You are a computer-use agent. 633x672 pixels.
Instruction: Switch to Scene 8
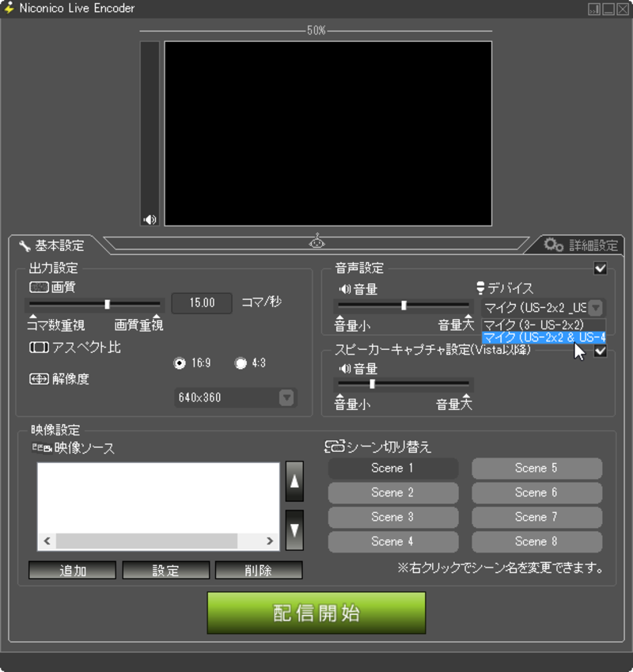537,541
